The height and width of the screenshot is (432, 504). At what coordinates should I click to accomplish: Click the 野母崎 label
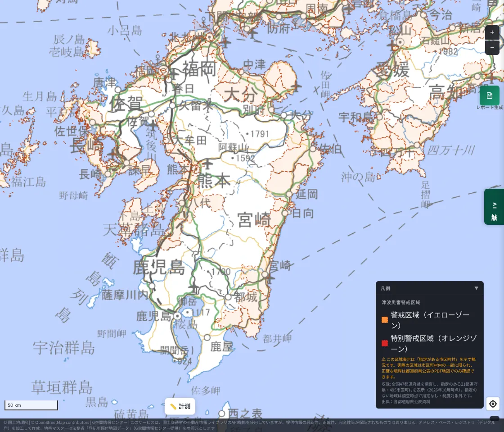click(74, 195)
